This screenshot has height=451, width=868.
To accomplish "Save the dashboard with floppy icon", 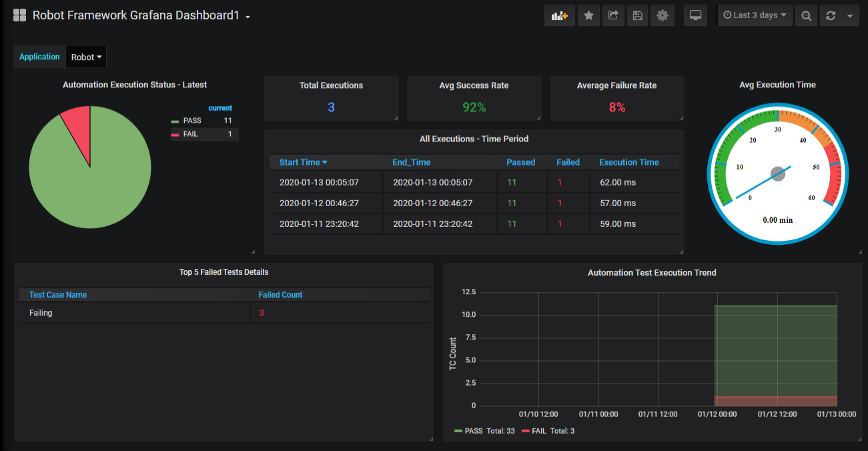I will tap(637, 15).
